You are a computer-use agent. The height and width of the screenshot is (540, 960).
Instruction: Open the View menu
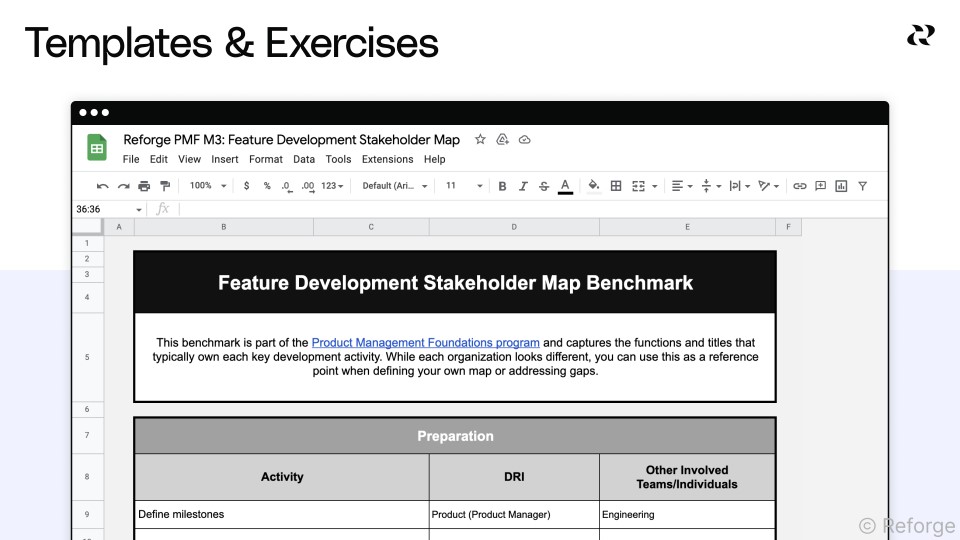coord(189,159)
